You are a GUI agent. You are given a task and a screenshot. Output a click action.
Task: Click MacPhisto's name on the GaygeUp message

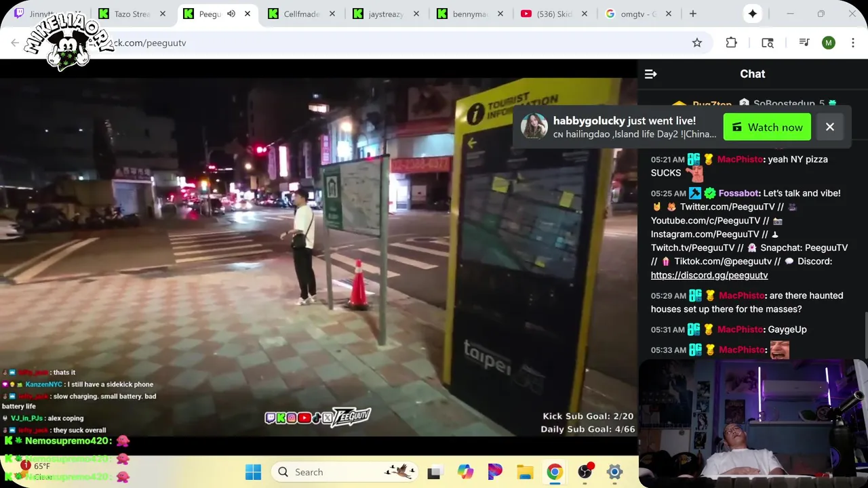741,329
